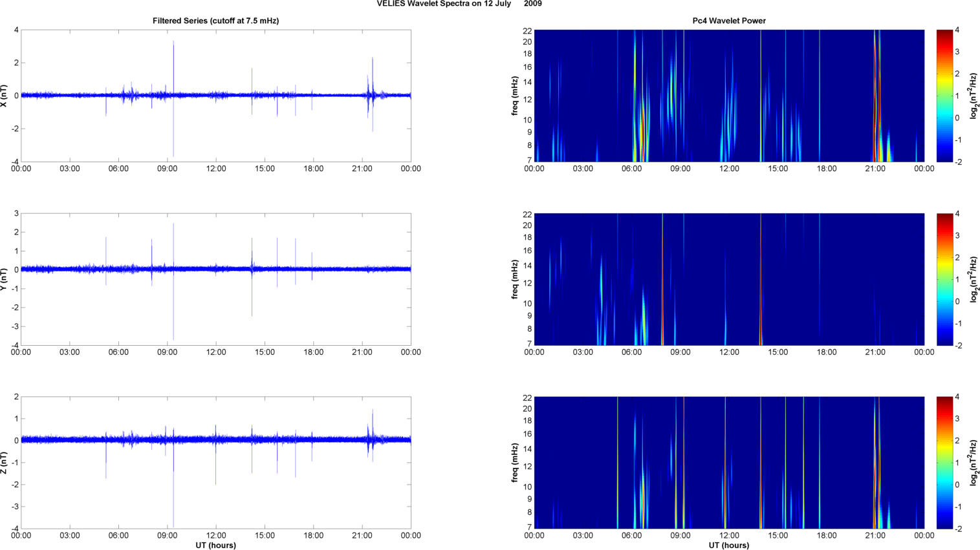
Task: Click the freq (mHz) label of the top spectrogram
Action: tap(515, 96)
